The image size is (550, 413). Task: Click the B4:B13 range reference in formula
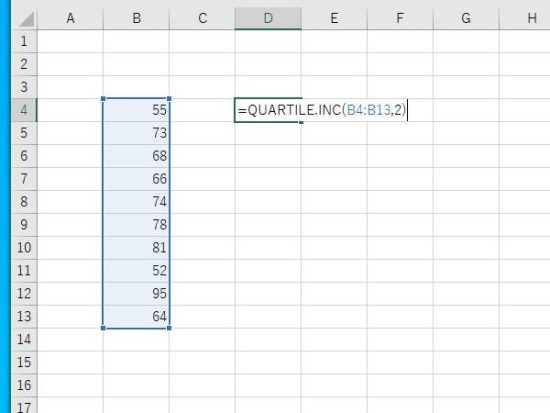pos(368,110)
